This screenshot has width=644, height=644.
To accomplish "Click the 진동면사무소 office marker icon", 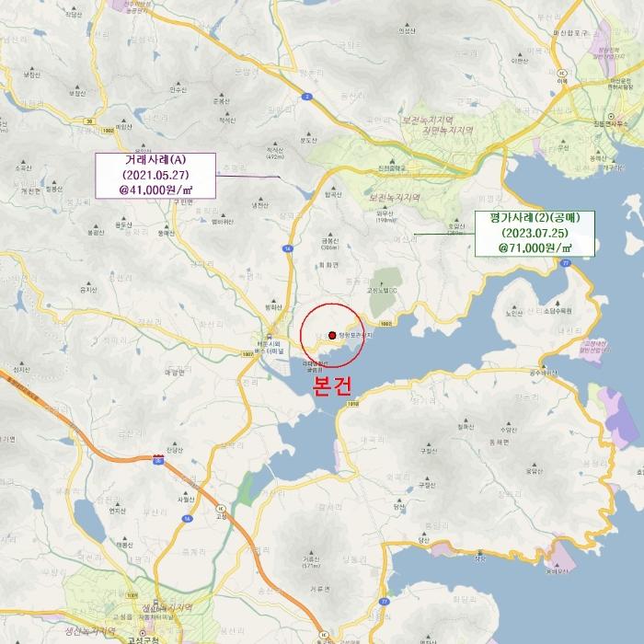I will [611, 116].
